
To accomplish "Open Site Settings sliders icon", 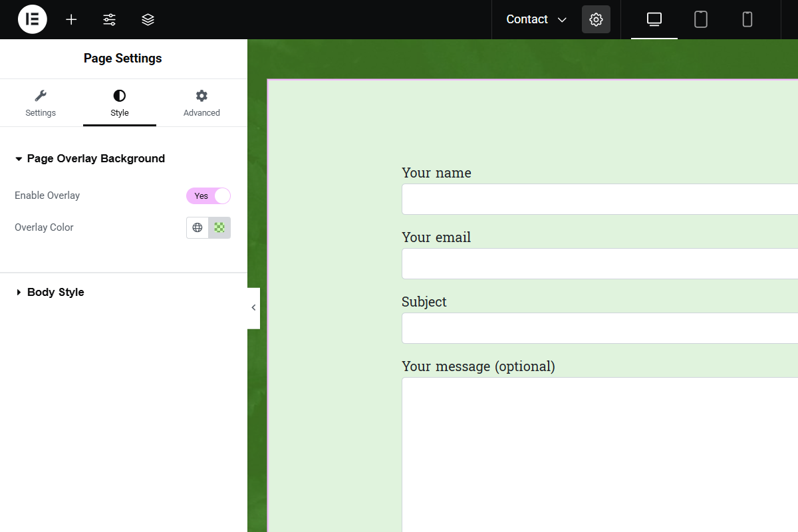I will (110, 19).
